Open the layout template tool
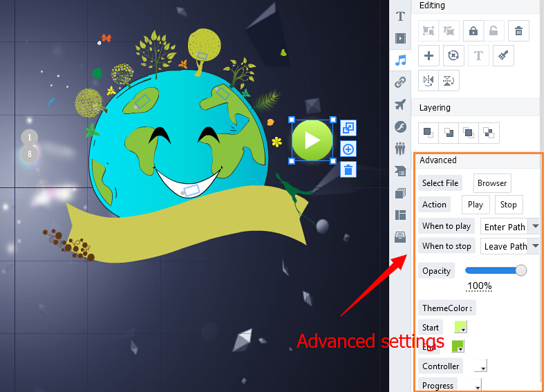Viewport: 546px width, 392px height. [x=400, y=215]
